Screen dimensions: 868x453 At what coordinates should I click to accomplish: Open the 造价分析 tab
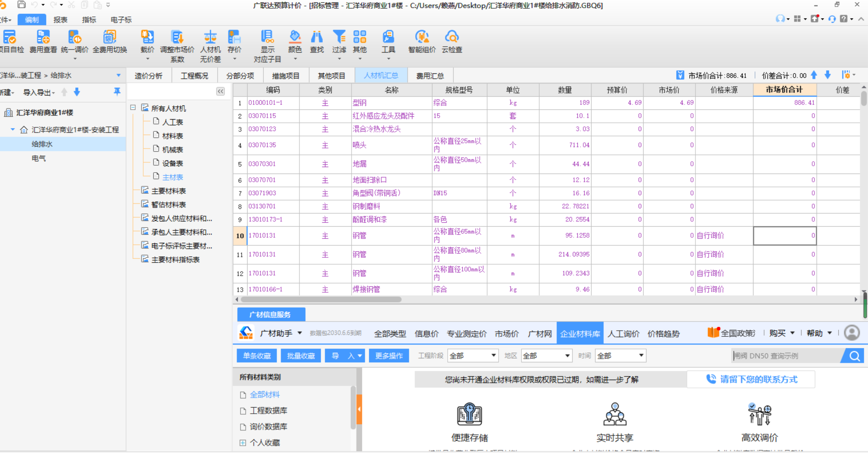coord(148,76)
